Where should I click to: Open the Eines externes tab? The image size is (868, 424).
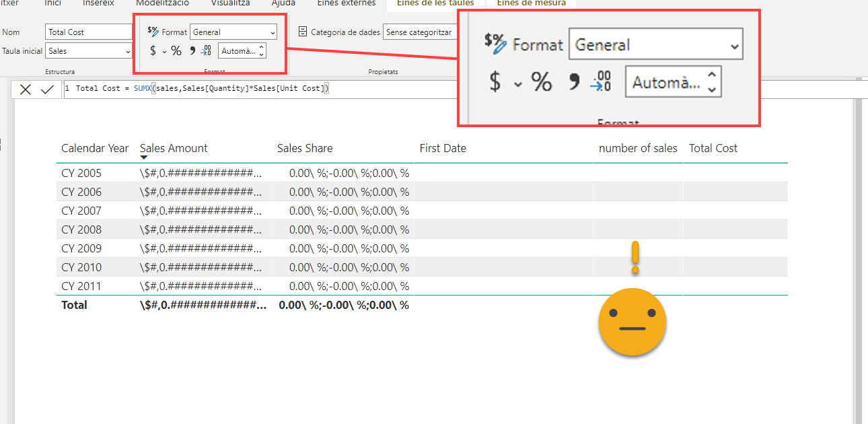click(347, 3)
